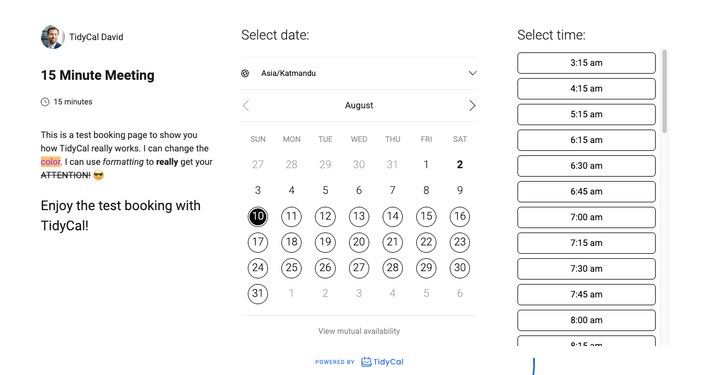Open the Asia/Katmandu timezone selector

tap(359, 73)
